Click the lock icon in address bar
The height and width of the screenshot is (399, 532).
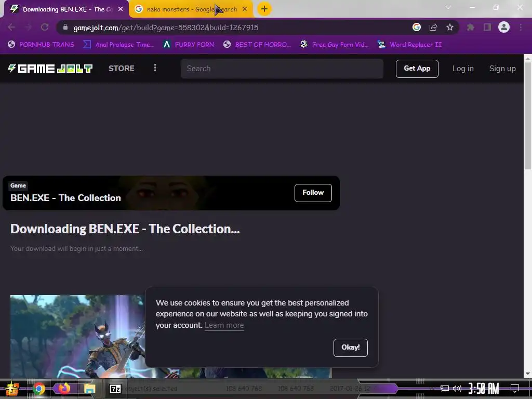coord(65,27)
